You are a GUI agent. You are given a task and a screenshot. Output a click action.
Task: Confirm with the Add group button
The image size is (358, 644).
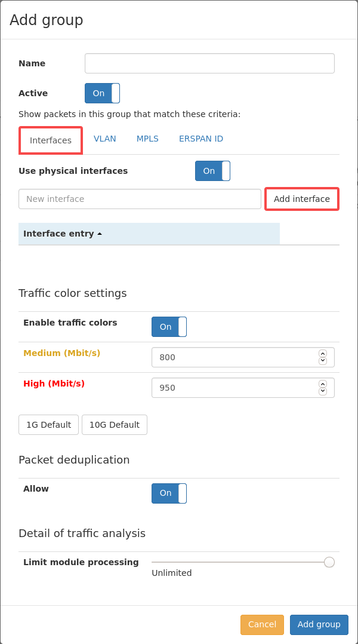tap(319, 625)
